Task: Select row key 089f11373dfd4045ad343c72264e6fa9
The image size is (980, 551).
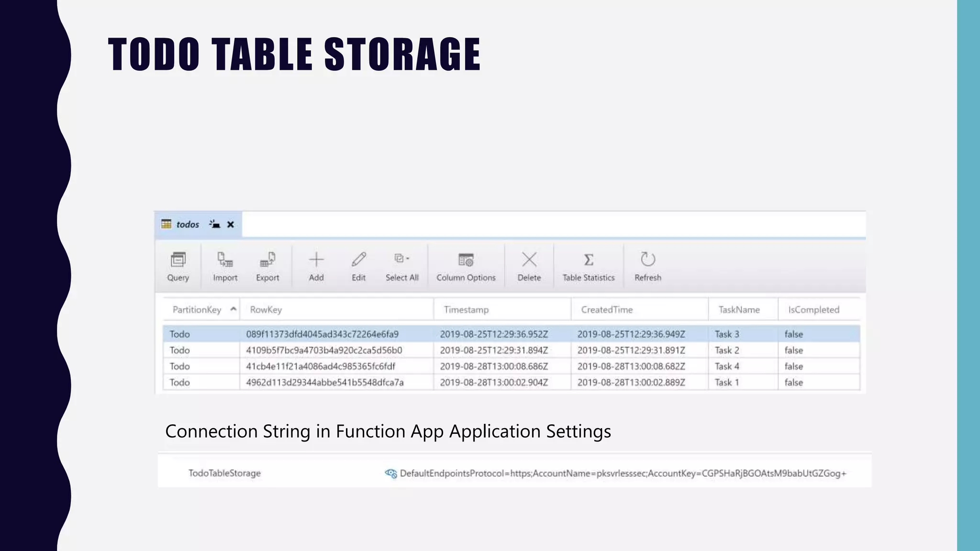Action: (x=322, y=334)
